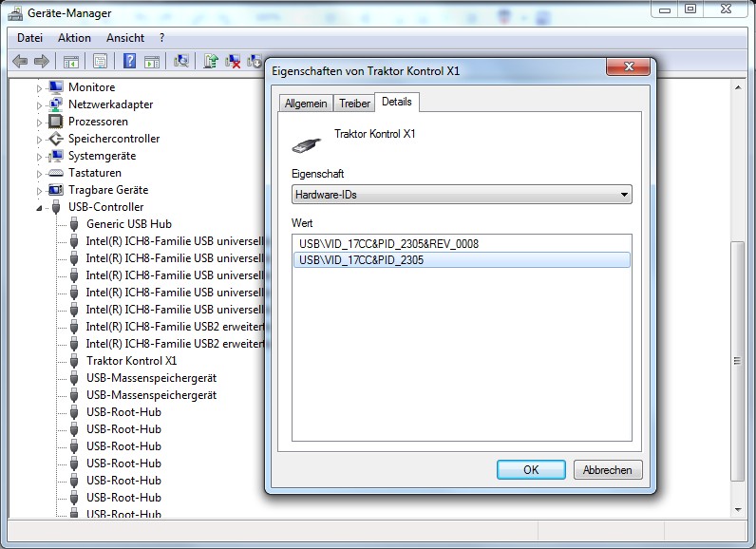Image resolution: width=756 pixels, height=549 pixels.
Task: Update driver software via green arrow icon
Action: coord(211,61)
